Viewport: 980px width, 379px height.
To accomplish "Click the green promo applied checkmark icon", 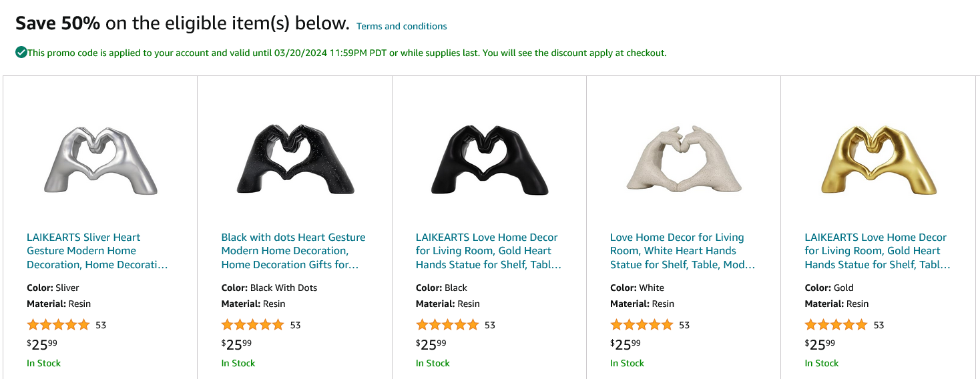I will coord(21,52).
